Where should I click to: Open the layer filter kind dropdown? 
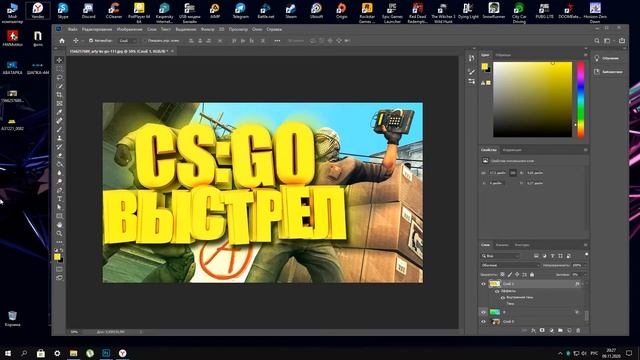pyautogui.click(x=500, y=256)
